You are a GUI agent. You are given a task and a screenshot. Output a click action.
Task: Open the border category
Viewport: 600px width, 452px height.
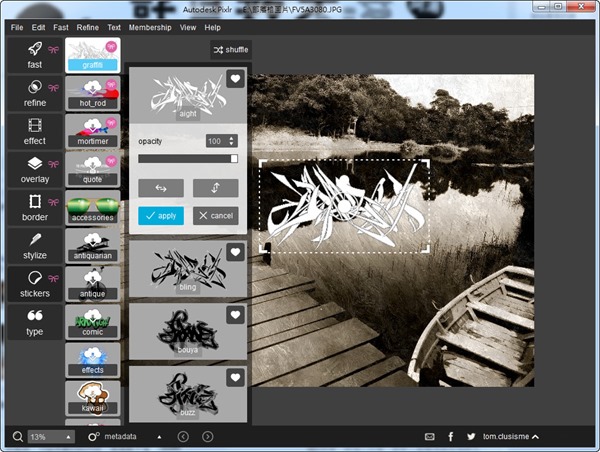click(34, 207)
